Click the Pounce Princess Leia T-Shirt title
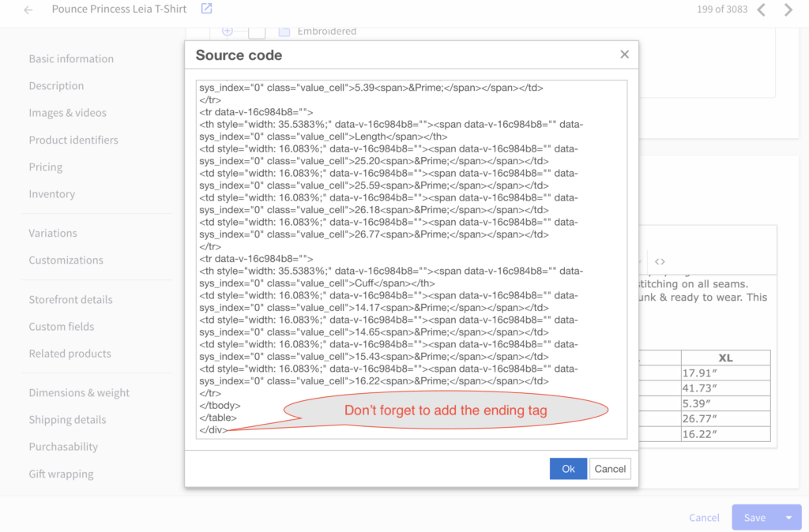This screenshot has height=532, width=809. click(119, 9)
